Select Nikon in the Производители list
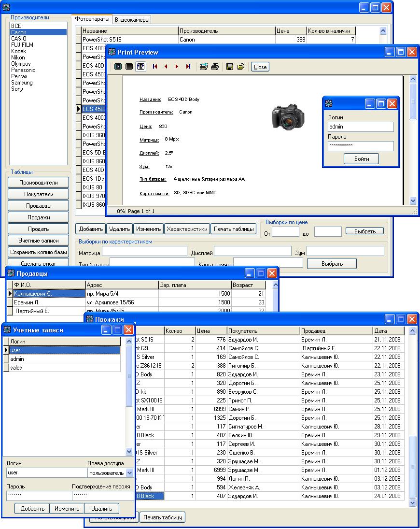 pyautogui.click(x=38, y=57)
